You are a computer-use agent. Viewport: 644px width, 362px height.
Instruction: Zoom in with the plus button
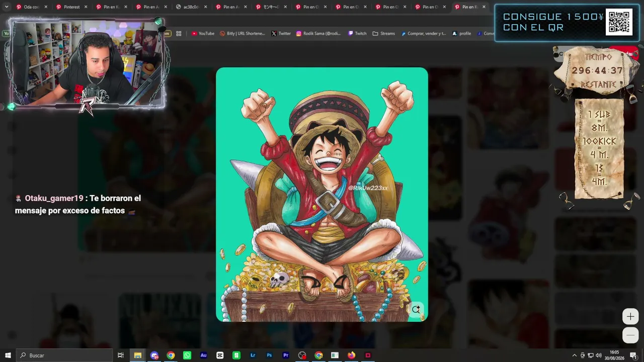click(x=630, y=317)
